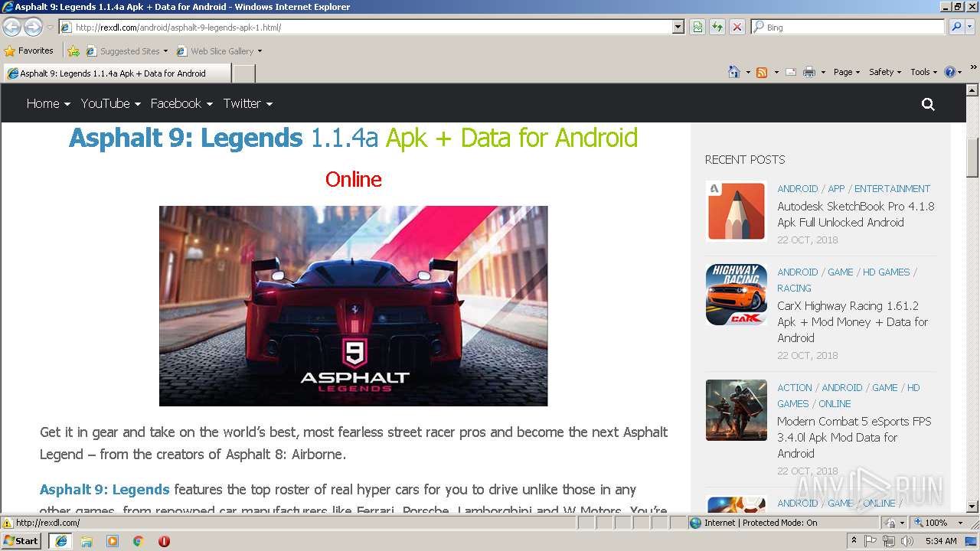
Task: Open Autodesk SketchBook thumbnail
Action: [736, 211]
